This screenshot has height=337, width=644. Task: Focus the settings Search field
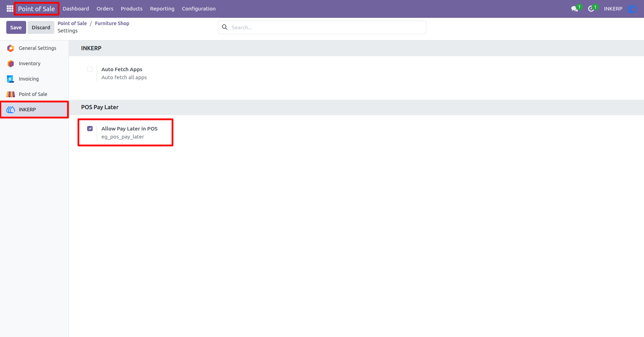click(322, 27)
